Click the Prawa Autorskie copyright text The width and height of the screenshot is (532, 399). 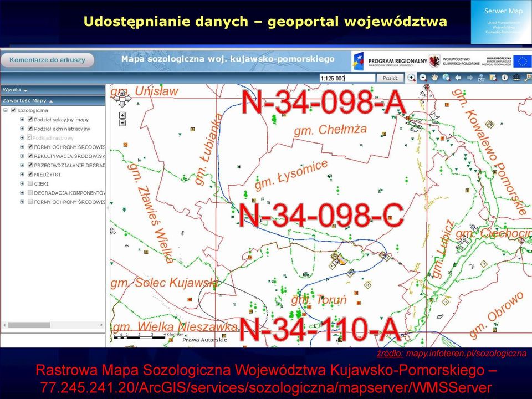click(x=204, y=340)
